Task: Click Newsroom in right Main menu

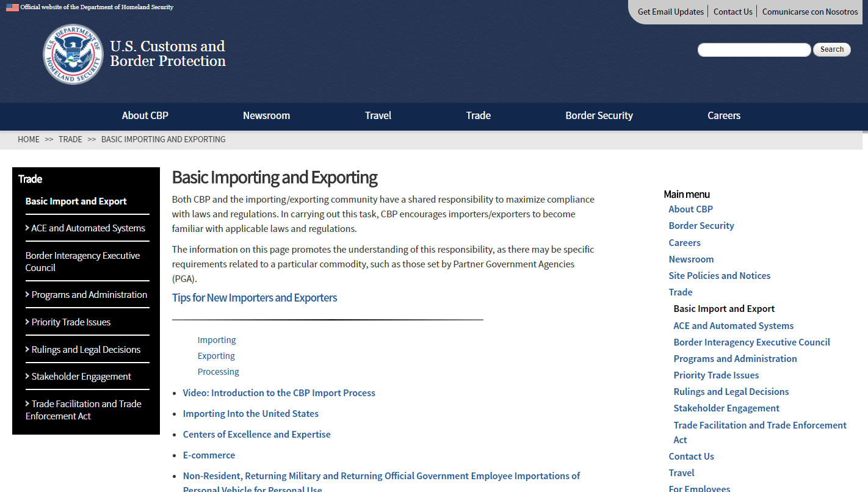Action: point(691,259)
